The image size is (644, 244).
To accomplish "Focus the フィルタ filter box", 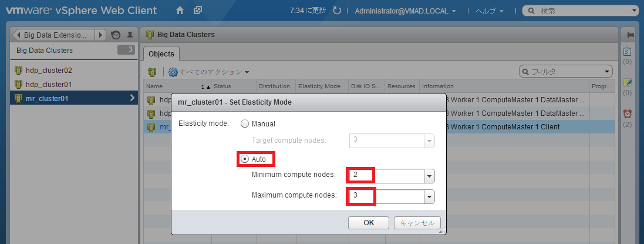I will point(565,72).
